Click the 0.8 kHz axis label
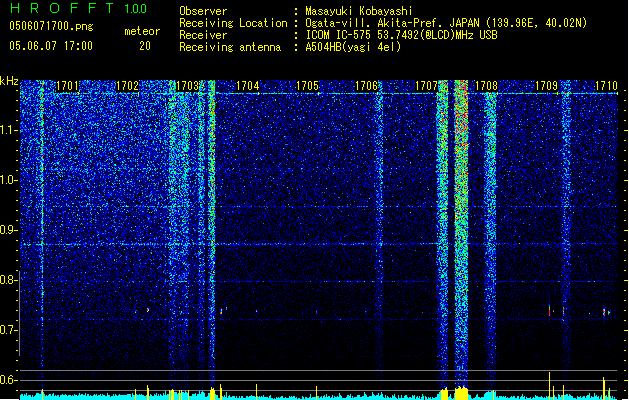This screenshot has height=400, width=629. click(8, 280)
